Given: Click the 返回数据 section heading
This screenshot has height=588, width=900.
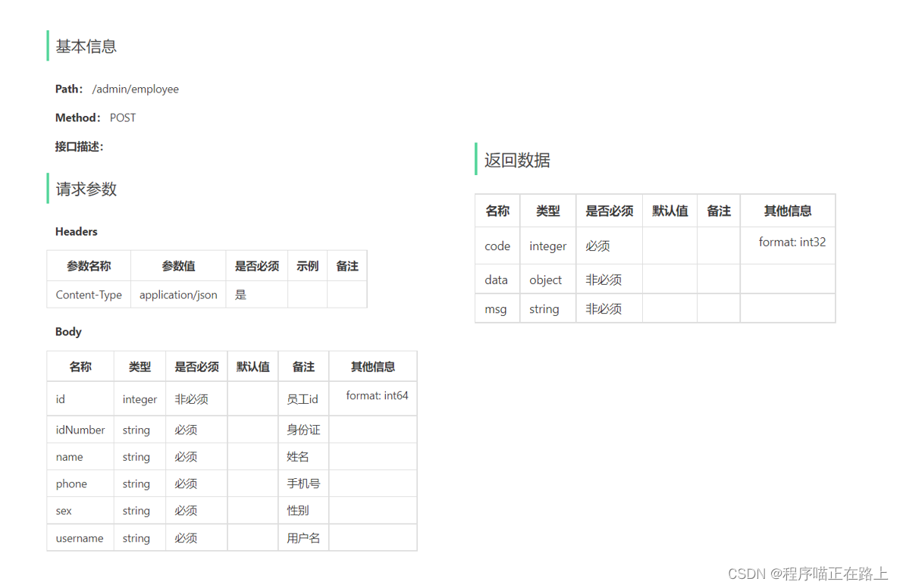Looking at the screenshot, I should (x=516, y=160).
